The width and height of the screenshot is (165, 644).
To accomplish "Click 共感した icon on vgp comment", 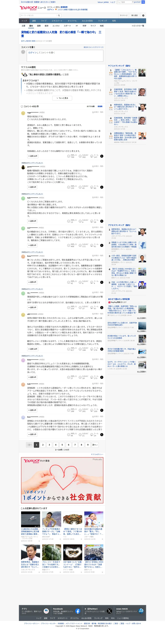I will 68,156.
